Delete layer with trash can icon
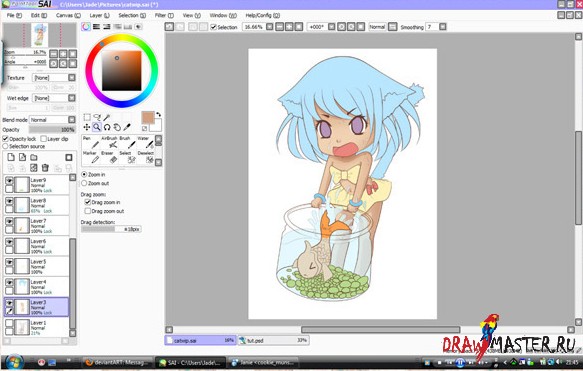This screenshot has height=371, width=583. click(45, 168)
